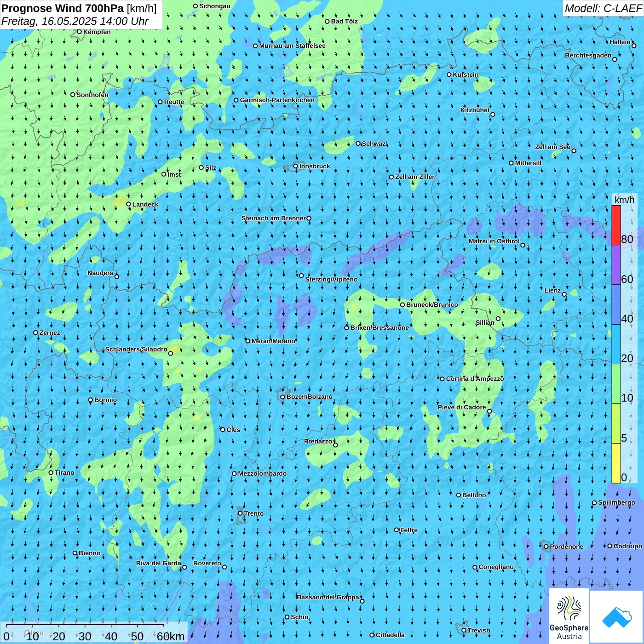Click the 'Bad Tölz' label
Viewport: 644px width, 644px height.
coord(344,21)
